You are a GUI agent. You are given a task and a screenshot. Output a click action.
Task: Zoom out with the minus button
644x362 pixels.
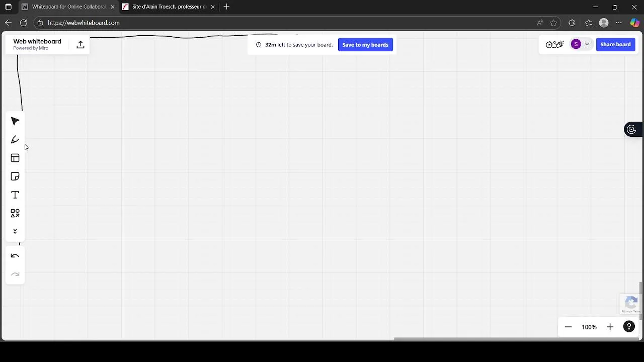tap(568, 327)
